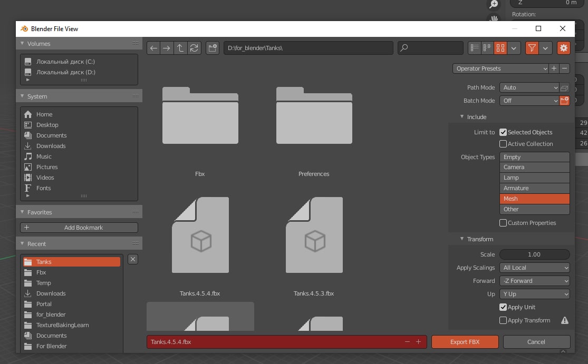Image resolution: width=588 pixels, height=364 pixels.
Task: Switch to thumbnails display mode
Action: tap(500, 48)
